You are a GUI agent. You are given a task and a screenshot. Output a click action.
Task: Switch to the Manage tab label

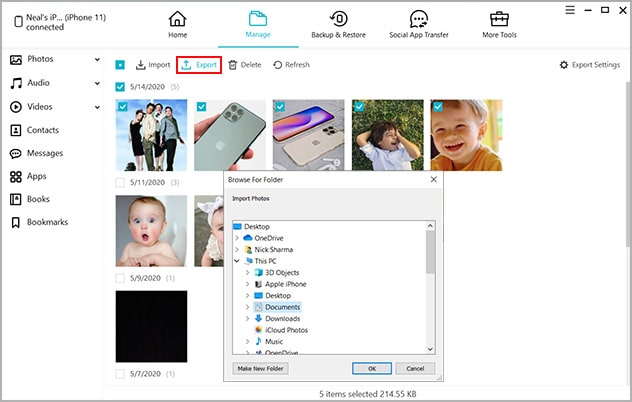tap(258, 35)
